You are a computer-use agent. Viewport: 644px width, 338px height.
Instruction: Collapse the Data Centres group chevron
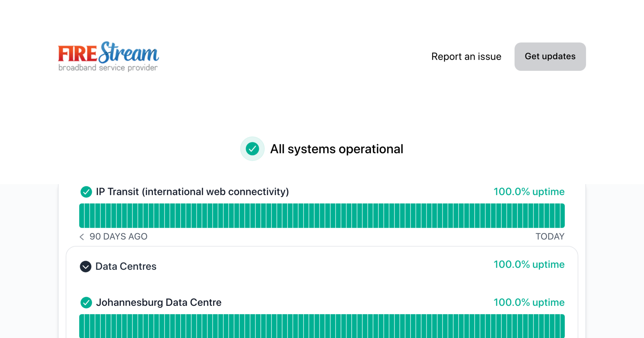coord(86,266)
